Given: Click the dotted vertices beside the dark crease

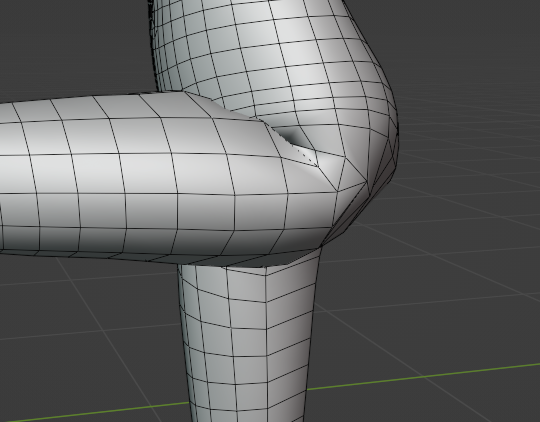Looking at the screenshot, I should (x=305, y=155).
